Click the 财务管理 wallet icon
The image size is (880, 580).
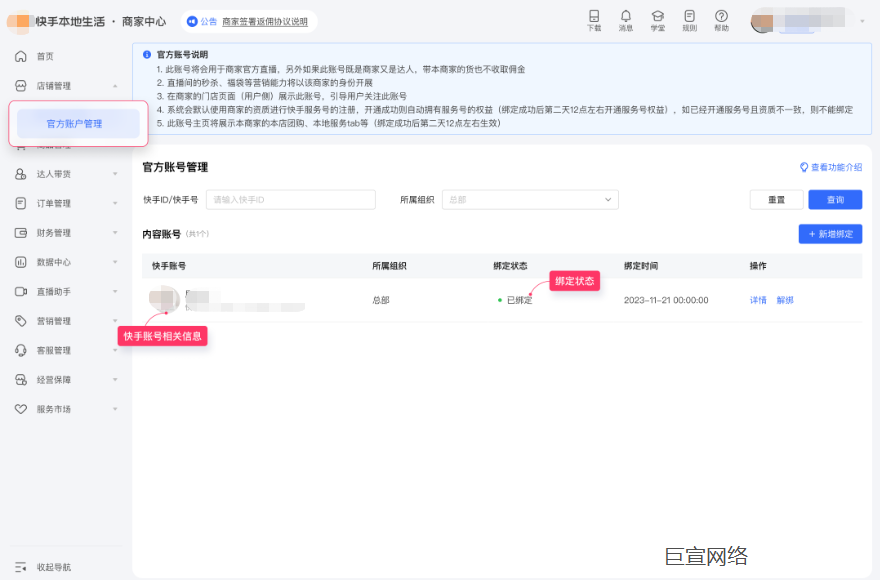21,232
